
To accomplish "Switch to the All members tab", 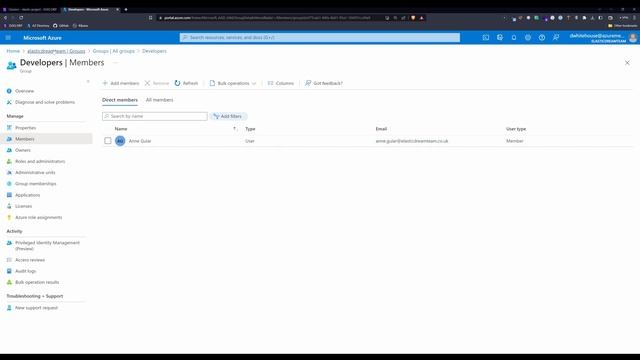I will tap(160, 100).
